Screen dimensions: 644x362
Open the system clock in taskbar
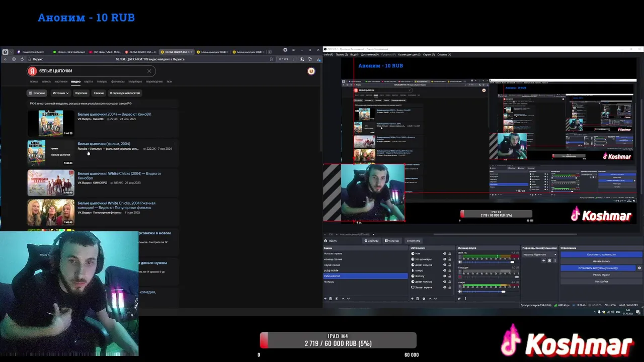pyautogui.click(x=628, y=312)
